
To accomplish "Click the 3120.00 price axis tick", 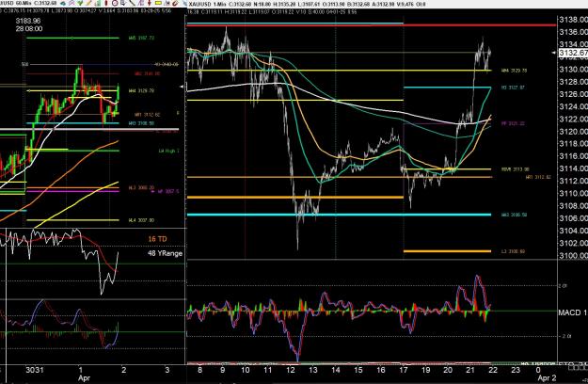I will click(573, 131).
